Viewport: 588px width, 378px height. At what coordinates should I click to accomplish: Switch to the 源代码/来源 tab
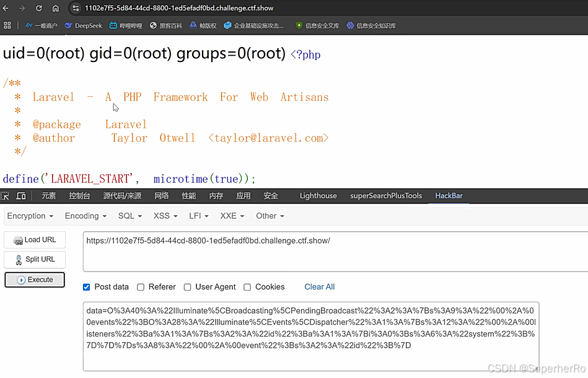[122, 196]
